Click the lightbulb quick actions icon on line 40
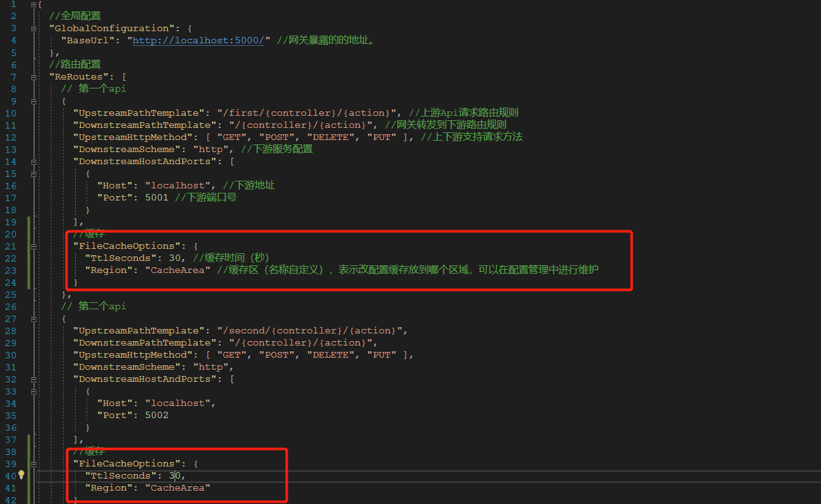The width and height of the screenshot is (821, 504). (x=21, y=475)
